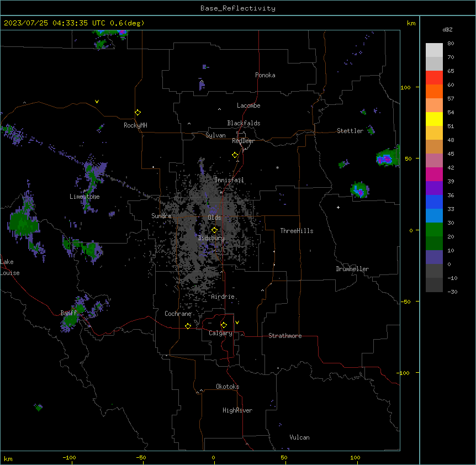Click the Strathmore label
Viewport: 476px width, 465px height.
pyautogui.click(x=285, y=336)
